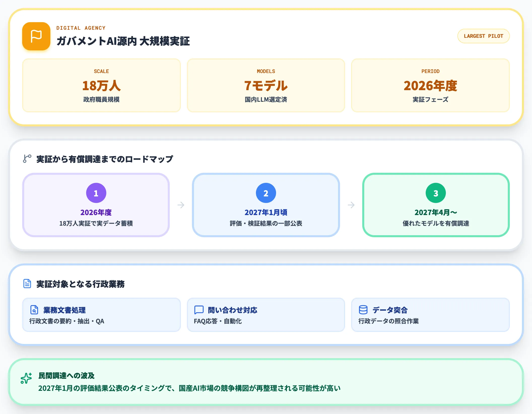Click text 行政文書の要約・抽出・QA
The image size is (532, 414).
click(67, 321)
